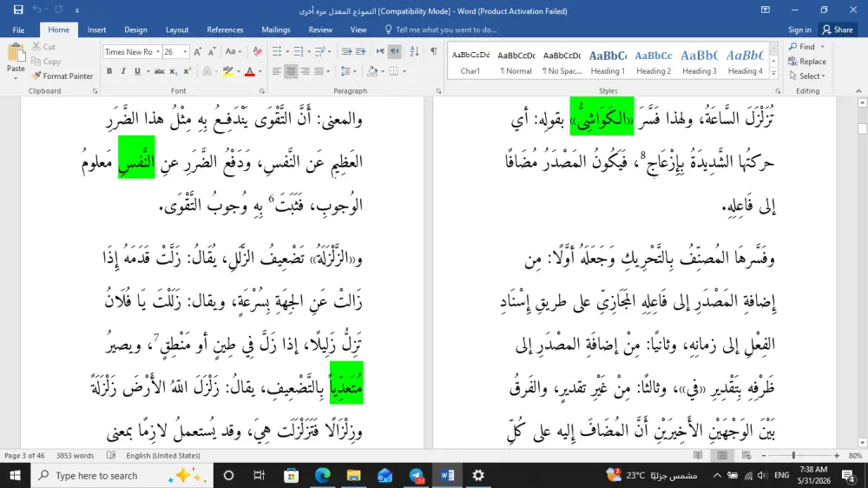This screenshot has width=868, height=488.
Task: Toggle Show/Hide paragraph marks
Action: [x=433, y=51]
